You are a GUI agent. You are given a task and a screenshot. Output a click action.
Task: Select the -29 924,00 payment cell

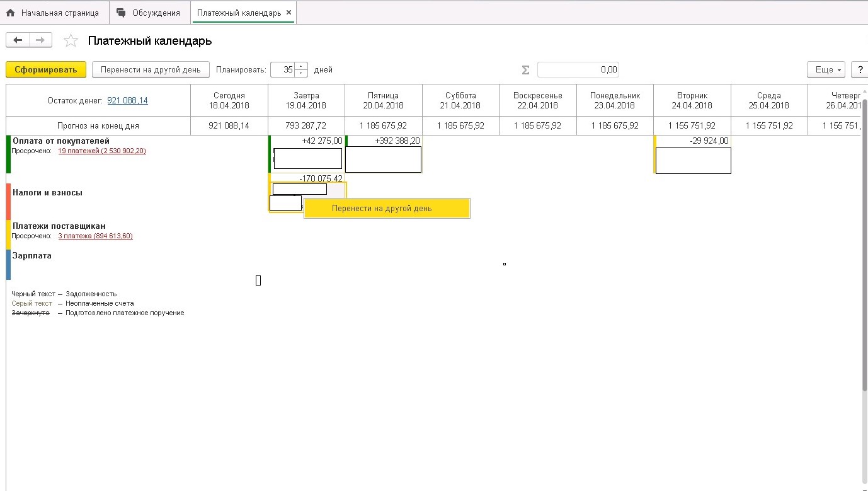(x=692, y=154)
